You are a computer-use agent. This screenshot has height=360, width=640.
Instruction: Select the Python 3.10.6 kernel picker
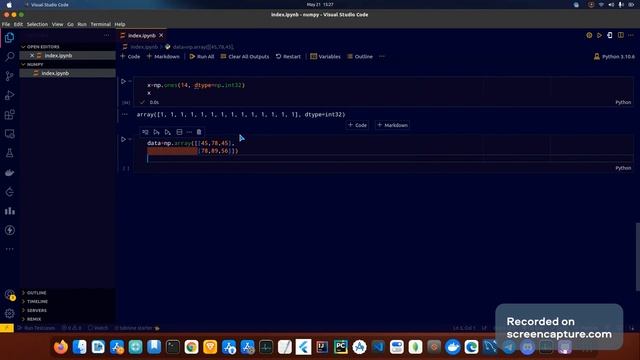point(614,56)
